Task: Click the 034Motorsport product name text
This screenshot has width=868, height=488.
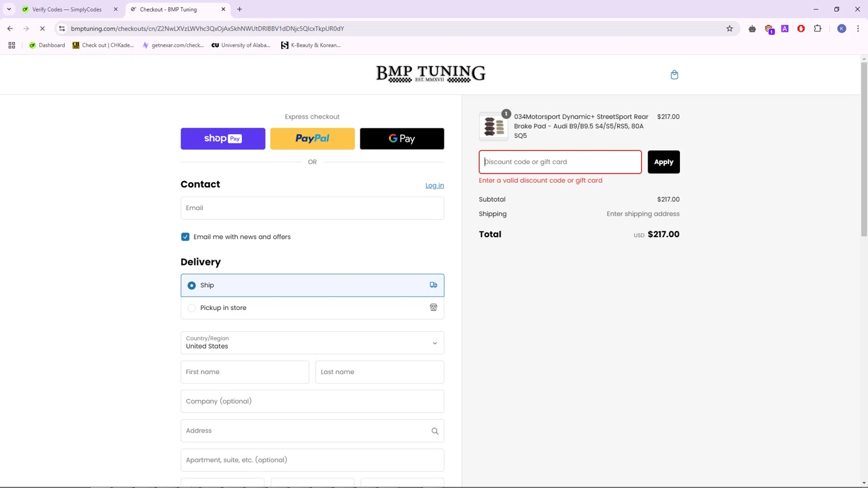Action: [x=581, y=126]
